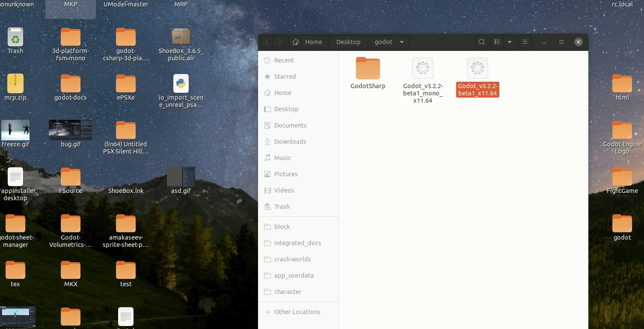Viewport: 644px width, 329px height.
Task: Open the hamburger menu in Files
Action: (525, 42)
